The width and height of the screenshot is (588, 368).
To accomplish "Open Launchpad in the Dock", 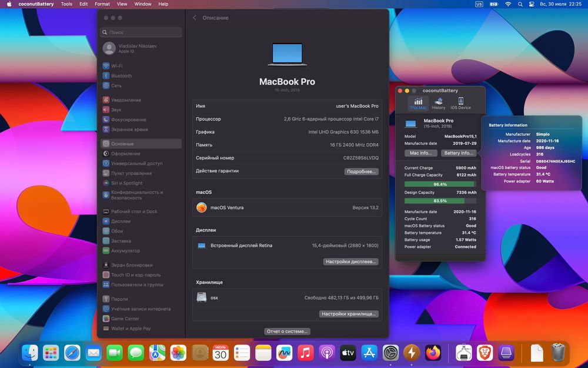I will [51, 353].
